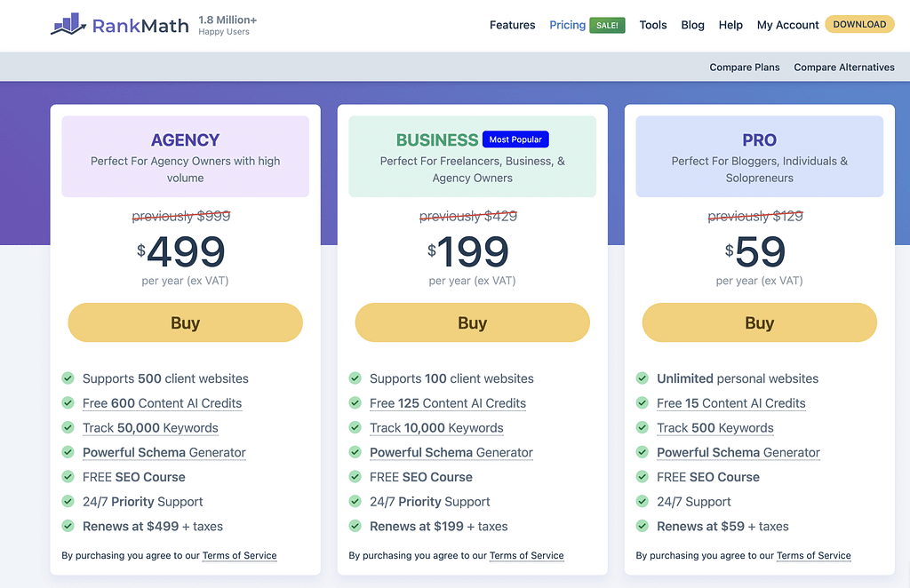910x588 pixels.
Task: Go to the Tools menu item
Action: [652, 25]
